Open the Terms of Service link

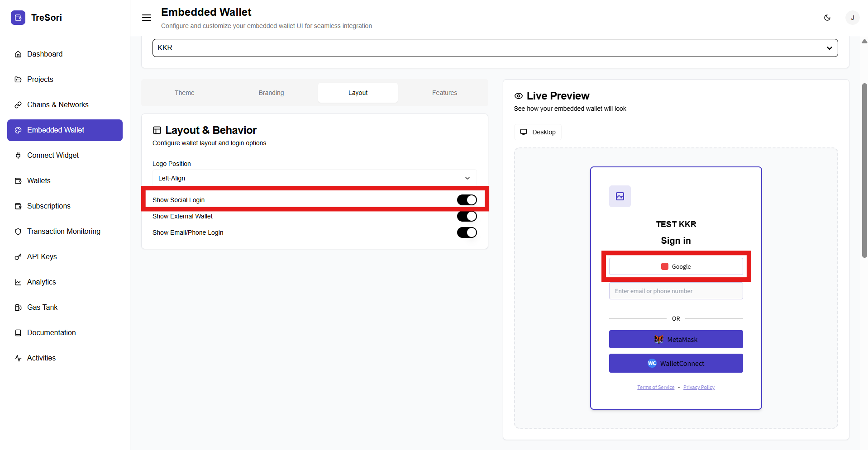[x=655, y=387]
